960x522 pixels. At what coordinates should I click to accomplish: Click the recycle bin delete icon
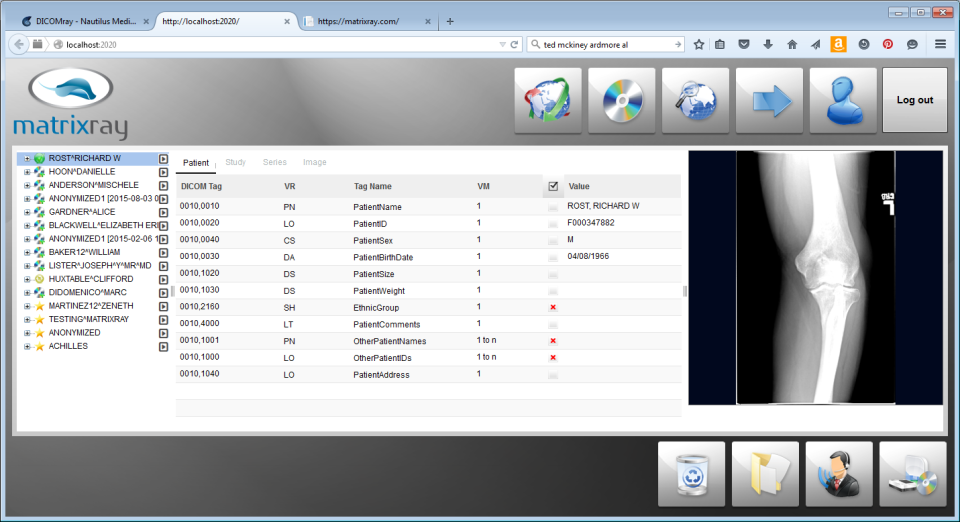tap(691, 474)
